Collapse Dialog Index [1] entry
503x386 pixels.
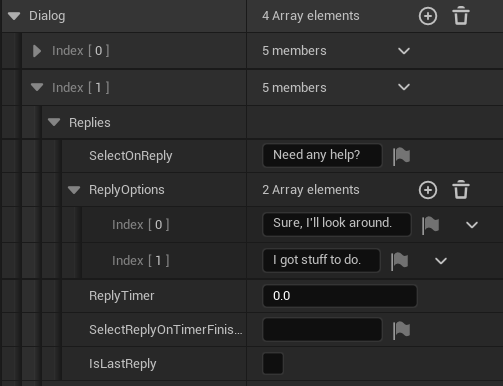point(37,87)
